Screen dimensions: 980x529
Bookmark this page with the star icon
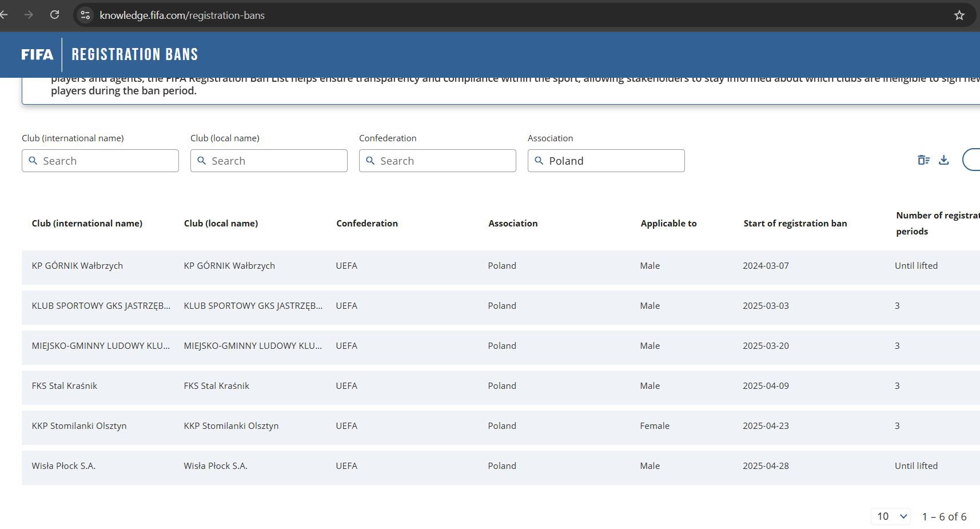coord(959,15)
